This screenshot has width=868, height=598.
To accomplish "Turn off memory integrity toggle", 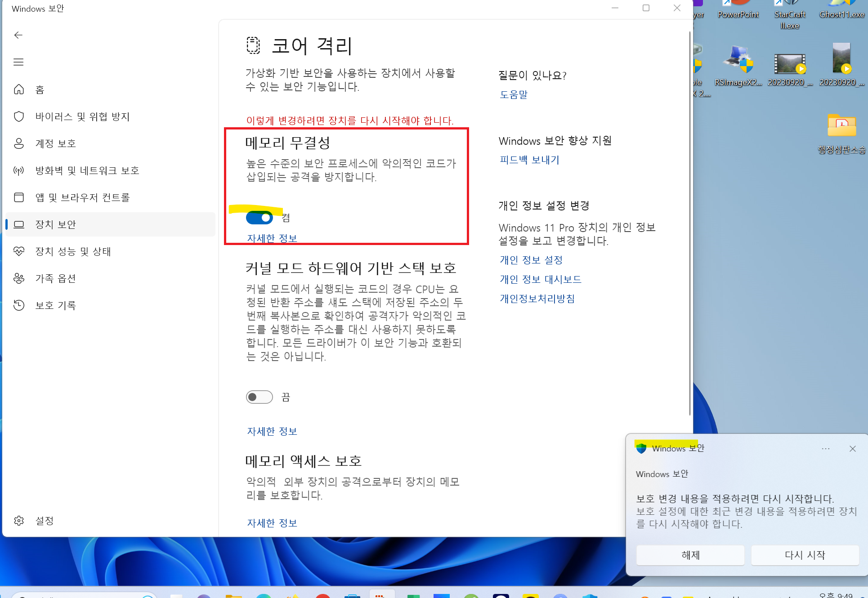I will [260, 218].
